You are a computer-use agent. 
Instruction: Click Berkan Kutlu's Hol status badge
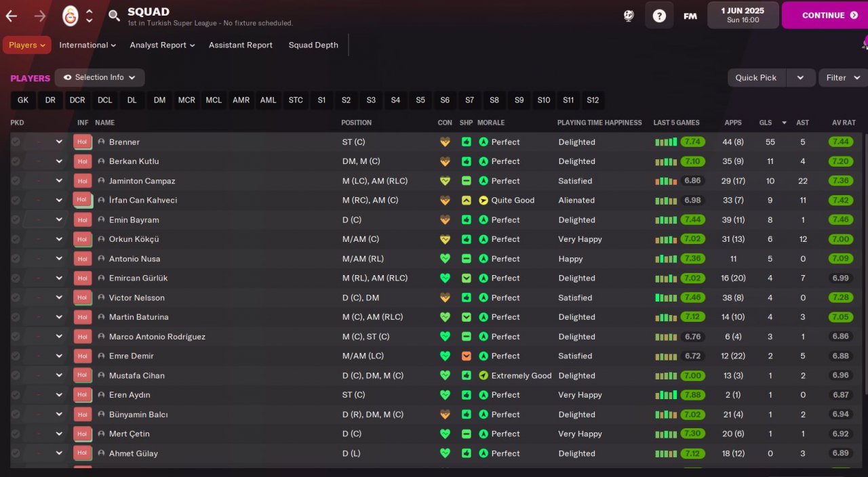(x=82, y=161)
